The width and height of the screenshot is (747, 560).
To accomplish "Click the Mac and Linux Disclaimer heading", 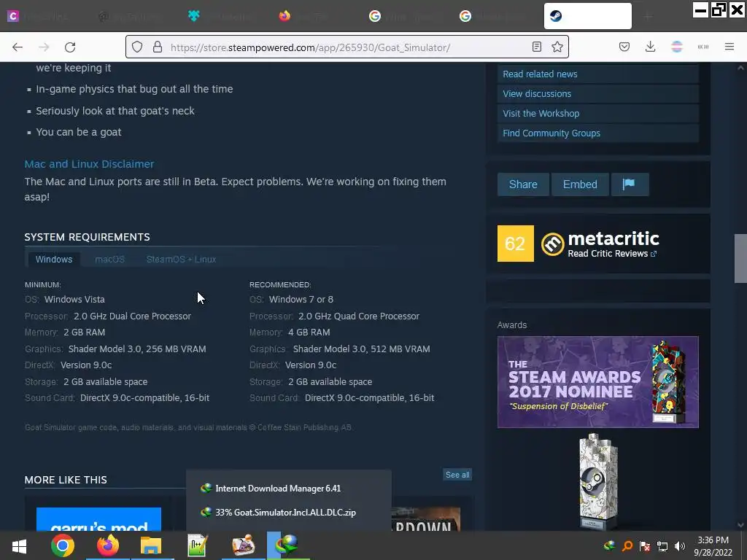I will tap(89, 164).
